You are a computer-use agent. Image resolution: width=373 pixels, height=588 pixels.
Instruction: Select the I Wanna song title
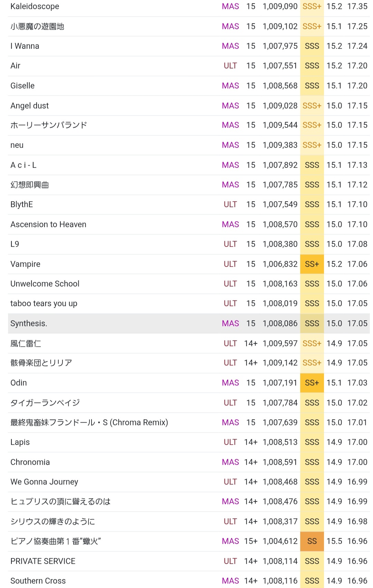(25, 46)
